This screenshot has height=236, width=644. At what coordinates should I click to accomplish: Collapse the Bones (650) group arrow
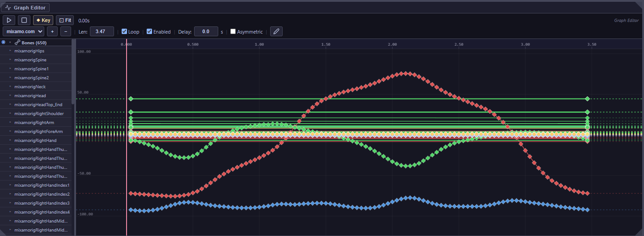pyautogui.click(x=10, y=43)
